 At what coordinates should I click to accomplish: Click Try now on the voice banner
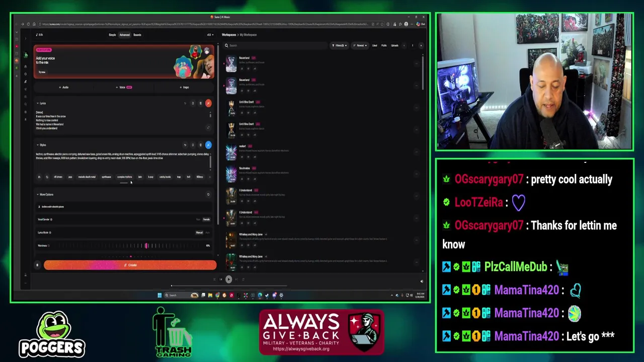pos(42,72)
